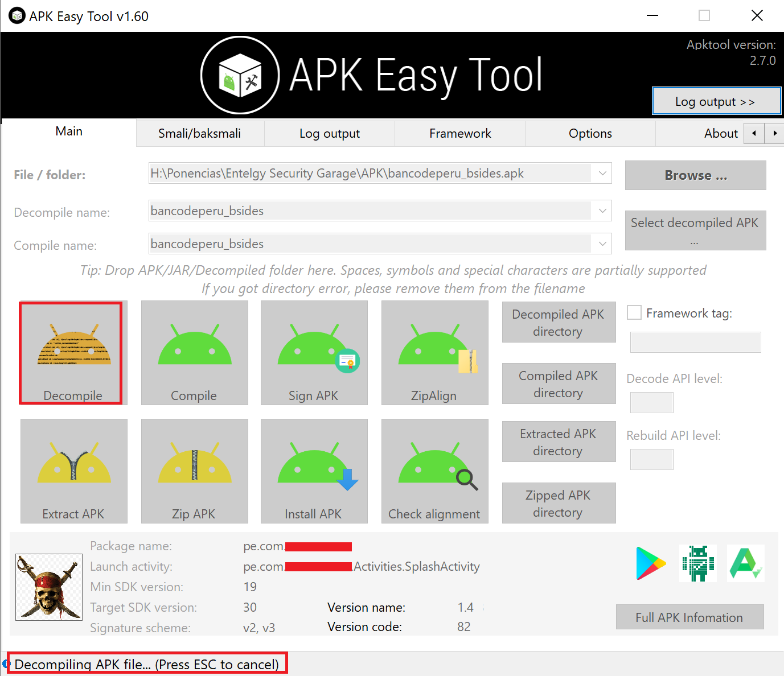Open the APKPure green A icon

point(746,563)
